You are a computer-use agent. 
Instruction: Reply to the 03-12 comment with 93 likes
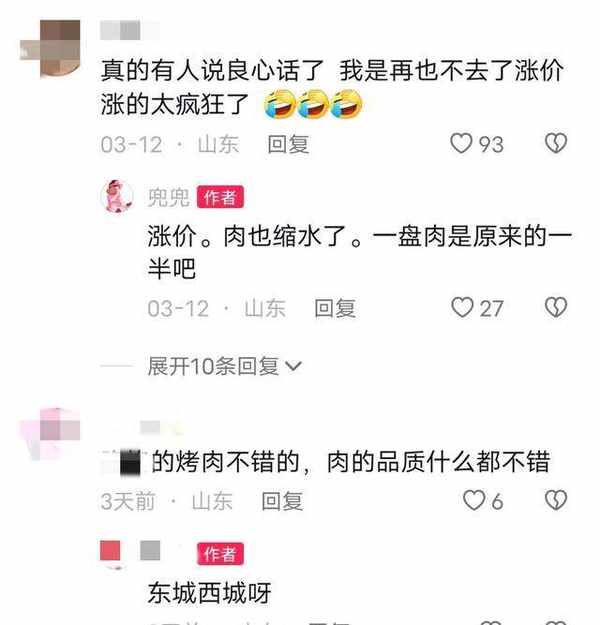click(288, 144)
